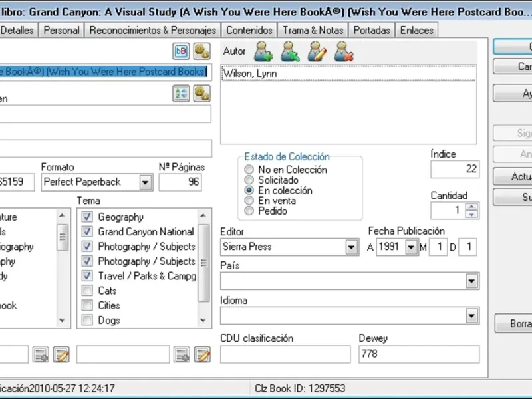The height and width of the screenshot is (399, 532).
Task: Click the add author icon with green plus
Action: pyautogui.click(x=263, y=51)
